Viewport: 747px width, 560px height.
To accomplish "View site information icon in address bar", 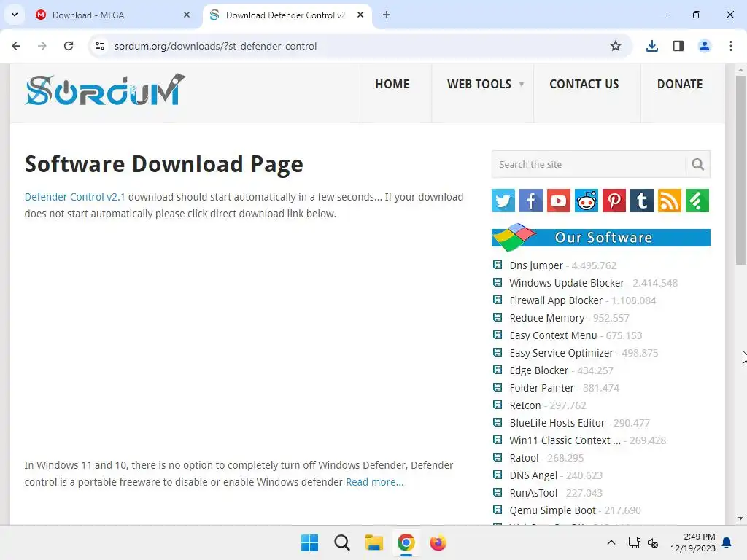I will (99, 46).
